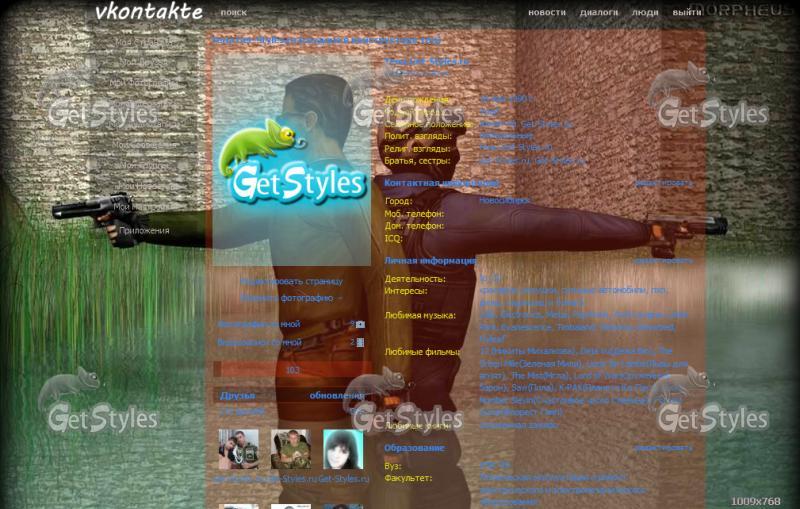This screenshot has width=800, height=509.
Task: Click the ICQ: label
Action: [x=393, y=238]
